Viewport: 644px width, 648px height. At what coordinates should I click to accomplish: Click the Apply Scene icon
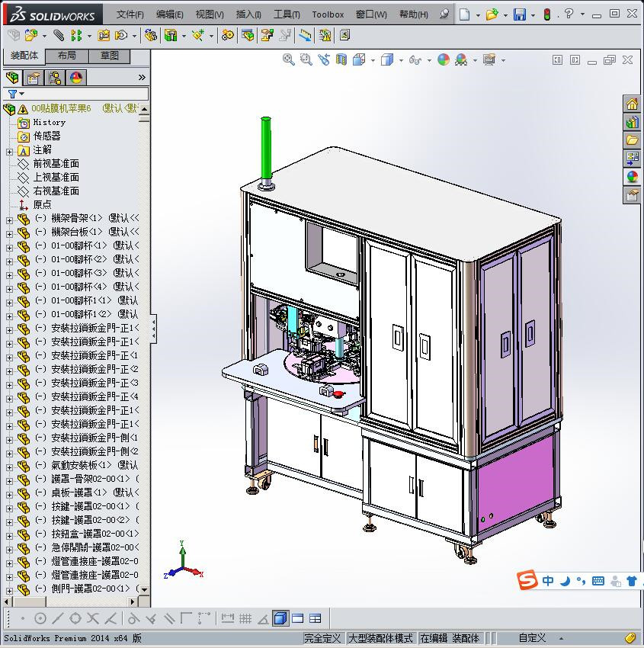click(461, 60)
